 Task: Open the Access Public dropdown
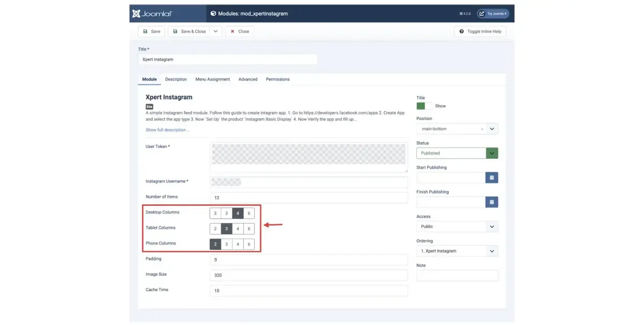(x=457, y=227)
